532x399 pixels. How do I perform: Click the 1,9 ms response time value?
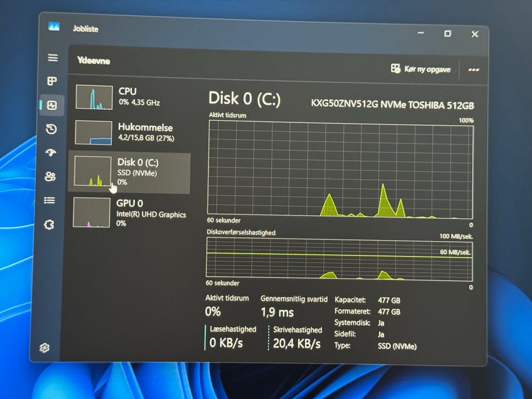click(x=277, y=312)
